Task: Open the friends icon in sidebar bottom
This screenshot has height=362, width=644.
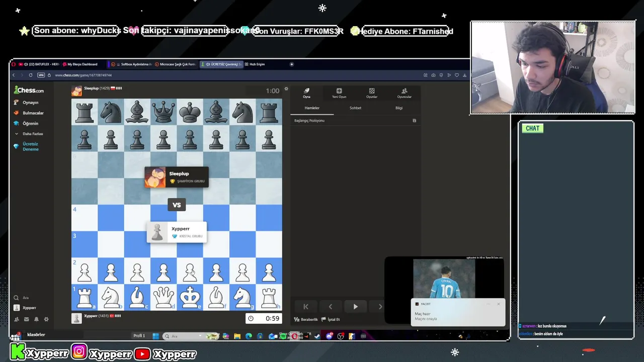Action: coord(17,319)
